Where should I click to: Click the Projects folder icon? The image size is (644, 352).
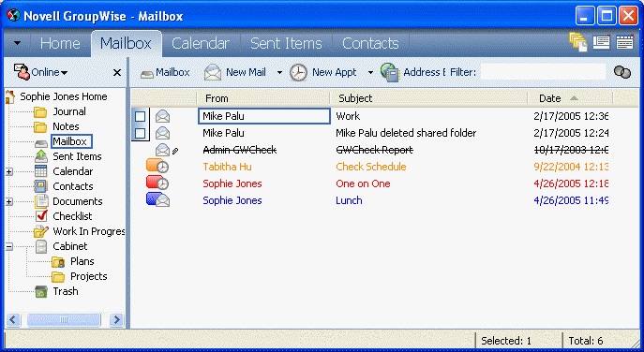coord(58,277)
